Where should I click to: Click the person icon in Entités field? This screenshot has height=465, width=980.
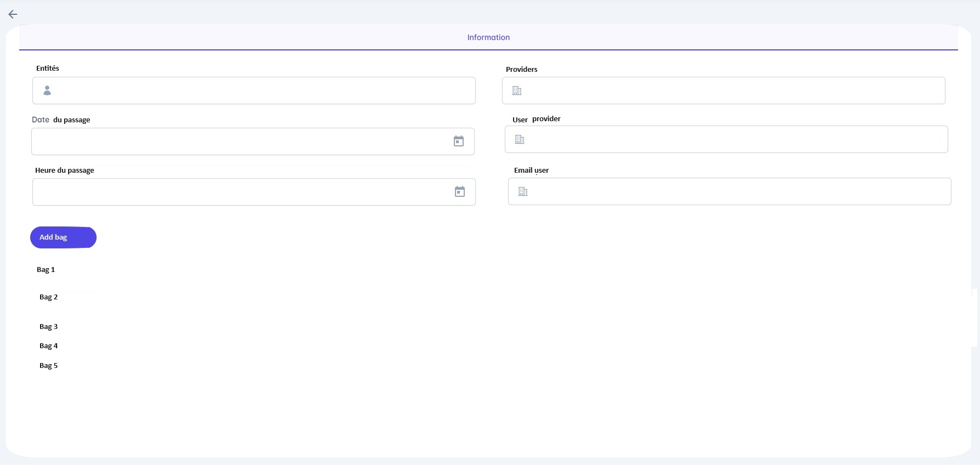pyautogui.click(x=47, y=90)
